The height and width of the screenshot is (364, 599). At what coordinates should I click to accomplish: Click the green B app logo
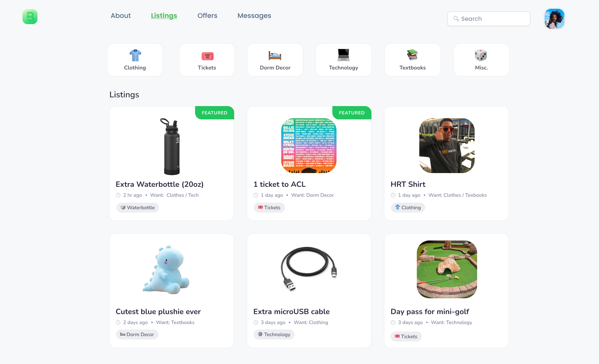[30, 16]
